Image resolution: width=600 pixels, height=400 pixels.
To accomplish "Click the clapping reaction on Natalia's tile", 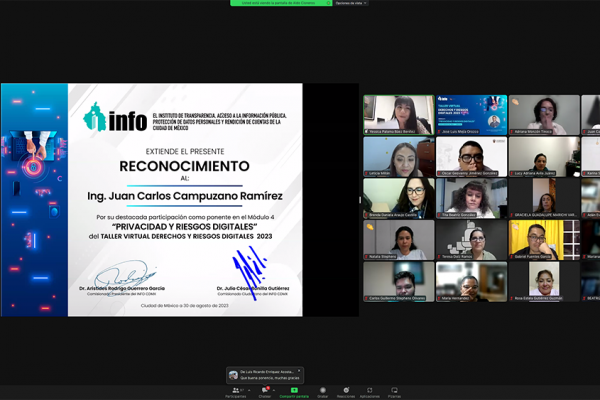I will [370, 227].
